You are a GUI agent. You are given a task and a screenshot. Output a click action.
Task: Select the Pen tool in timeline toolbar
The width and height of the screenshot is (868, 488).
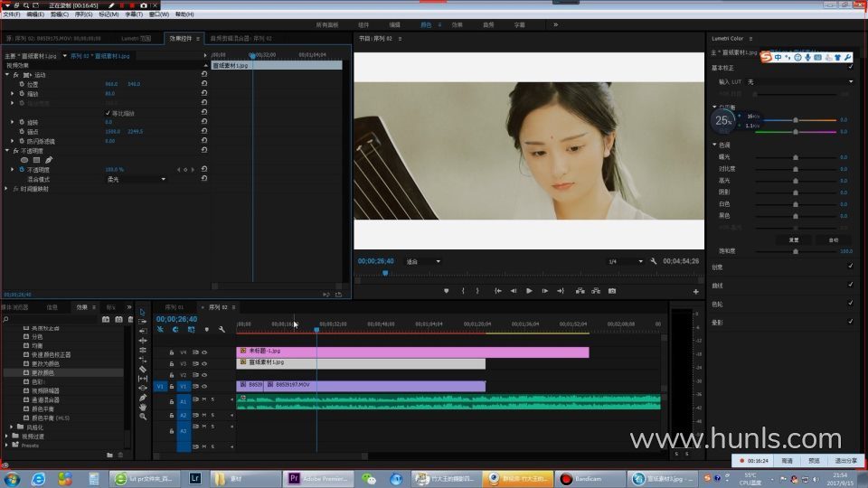click(x=142, y=398)
